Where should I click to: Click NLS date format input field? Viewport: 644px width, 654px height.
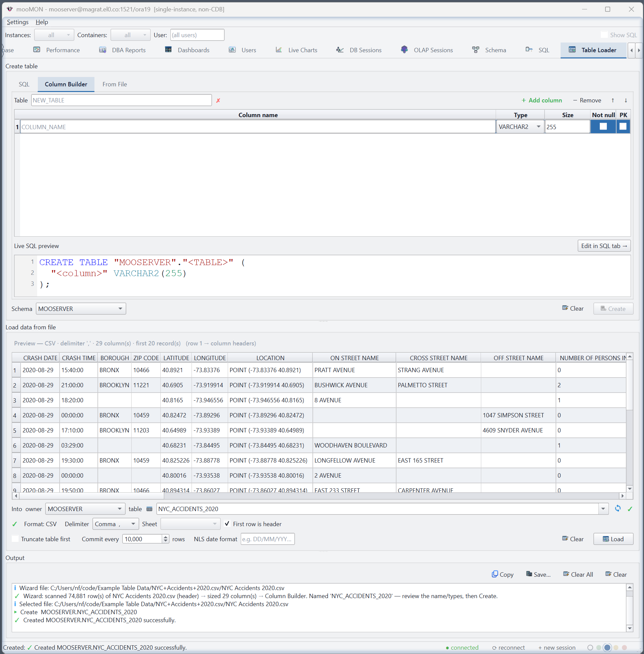click(268, 539)
